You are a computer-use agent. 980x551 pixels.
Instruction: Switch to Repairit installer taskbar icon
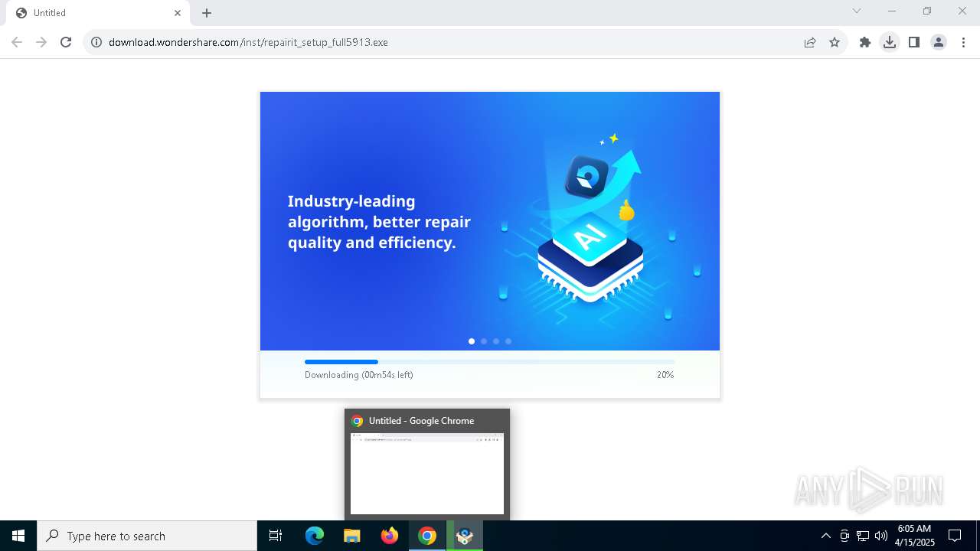point(465,536)
